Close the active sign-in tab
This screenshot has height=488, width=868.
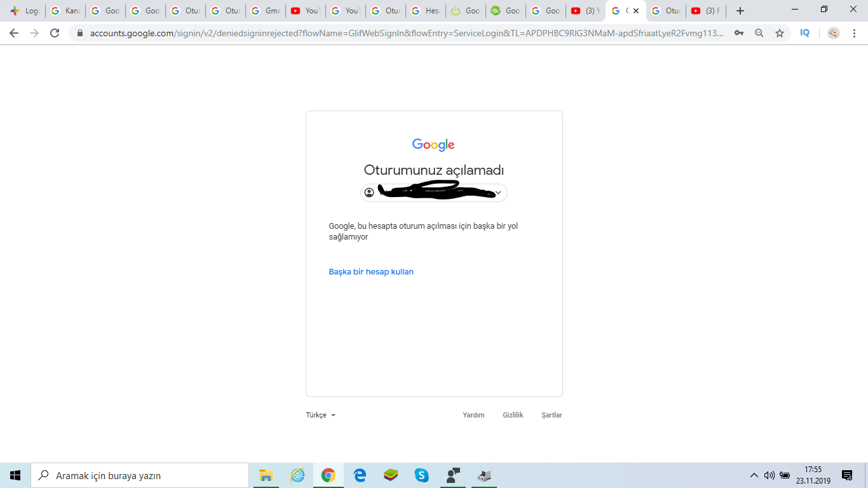coord(636,11)
